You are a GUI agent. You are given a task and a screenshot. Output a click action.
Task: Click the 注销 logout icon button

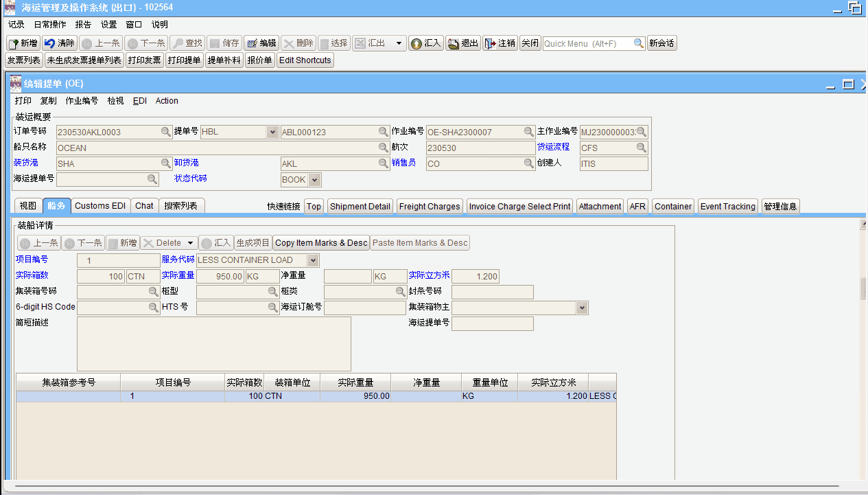[500, 43]
